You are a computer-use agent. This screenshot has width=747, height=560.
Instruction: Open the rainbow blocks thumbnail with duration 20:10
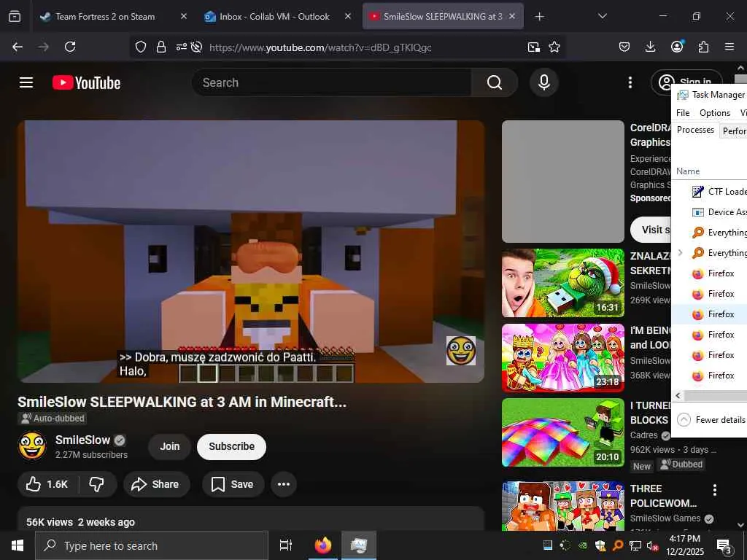pyautogui.click(x=563, y=432)
